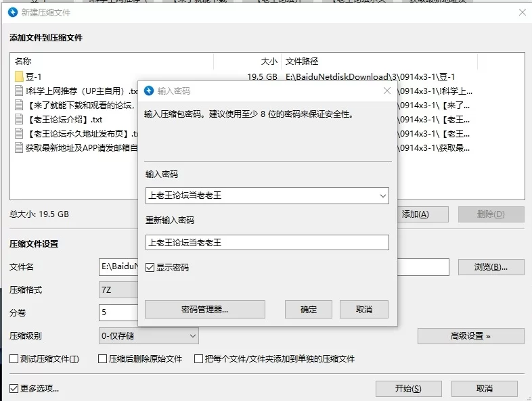The image size is (532, 401).
Task: Close the 输入密码 dialog
Action: (x=387, y=91)
